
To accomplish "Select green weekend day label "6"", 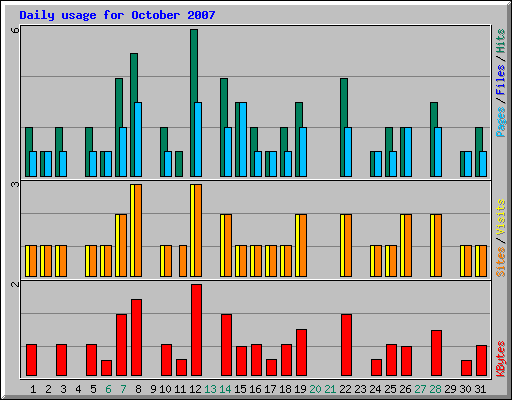I will (x=108, y=389).
